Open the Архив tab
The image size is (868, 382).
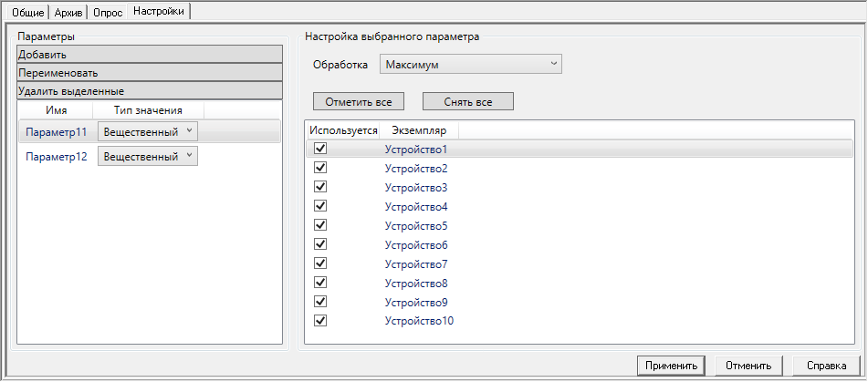tap(68, 13)
